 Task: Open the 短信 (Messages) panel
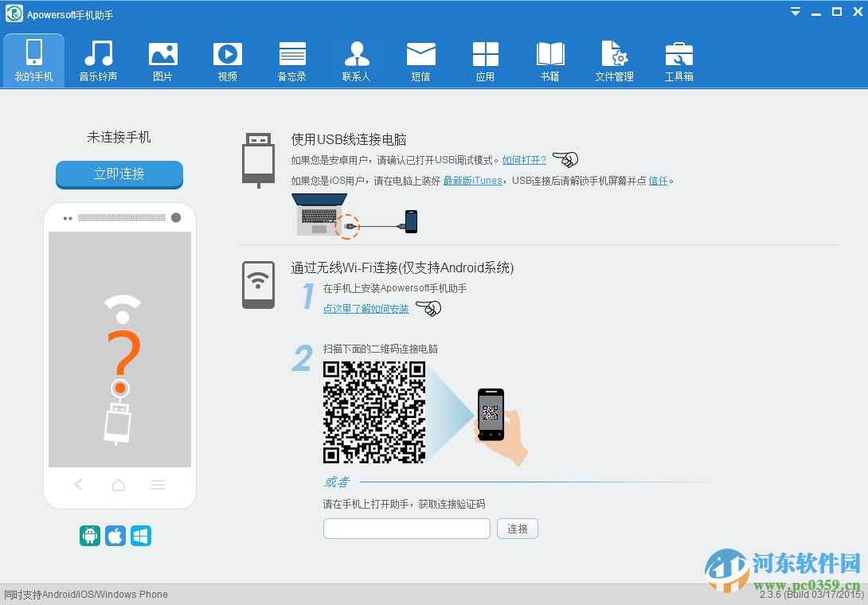pos(420,60)
